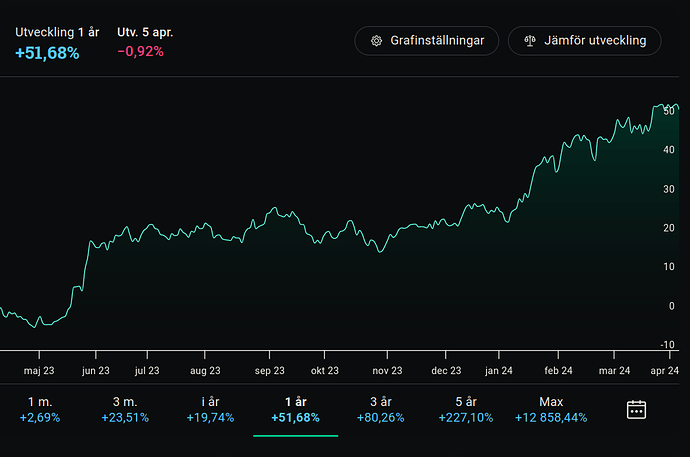690x457 pixels.
Task: Click the Utveckling 1 år +51,68% value
Action: point(47,53)
